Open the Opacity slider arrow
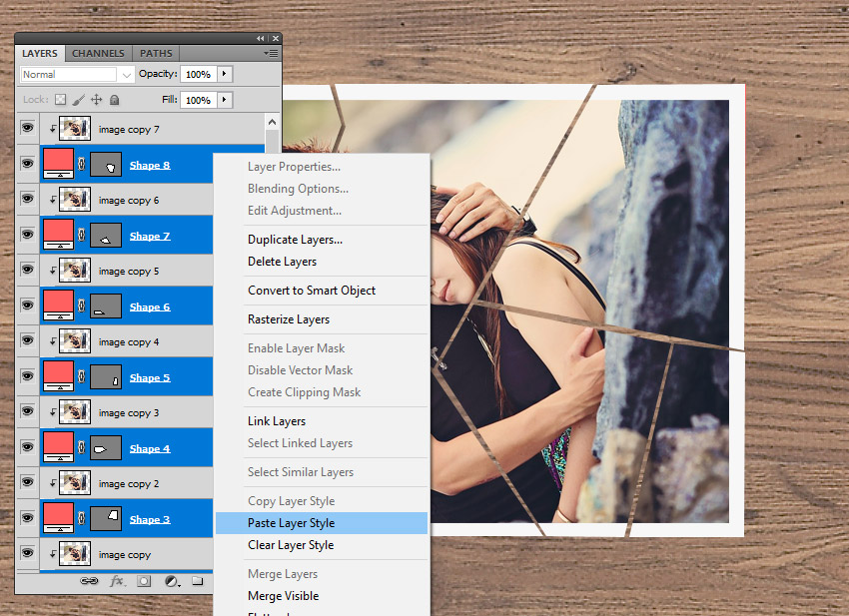 [225, 74]
